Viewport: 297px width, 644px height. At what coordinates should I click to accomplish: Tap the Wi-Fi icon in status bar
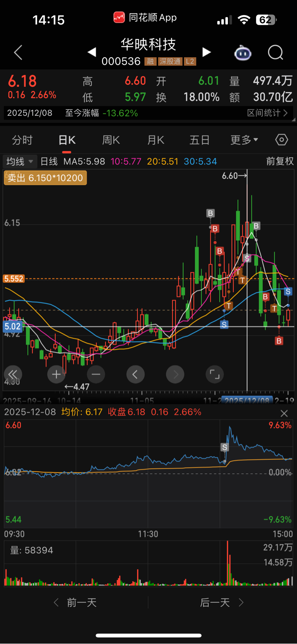pyautogui.click(x=244, y=20)
